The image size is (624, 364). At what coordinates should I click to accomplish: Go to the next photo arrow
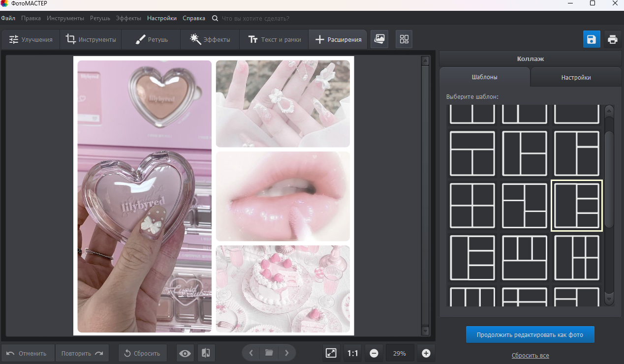tap(287, 353)
